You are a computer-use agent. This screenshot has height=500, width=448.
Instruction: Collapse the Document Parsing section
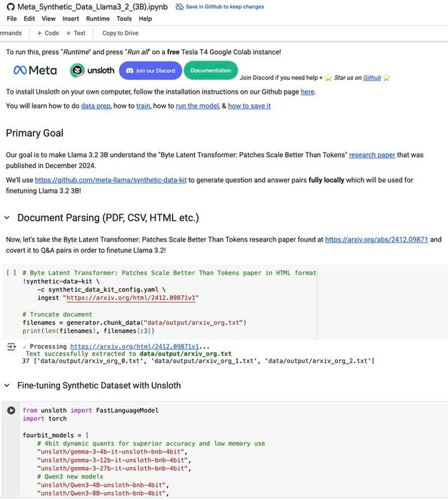(x=7, y=218)
